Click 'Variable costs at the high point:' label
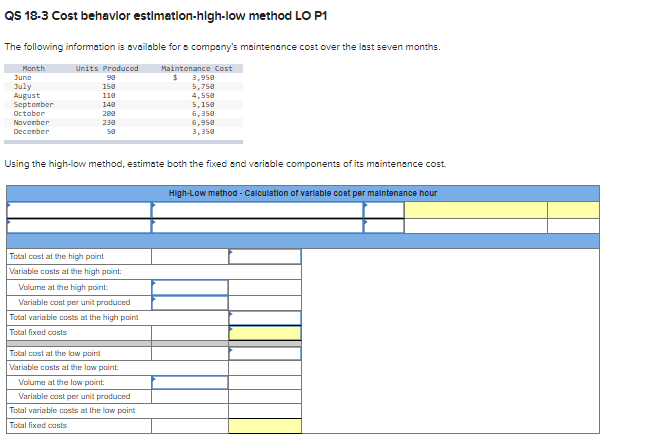 point(66,272)
